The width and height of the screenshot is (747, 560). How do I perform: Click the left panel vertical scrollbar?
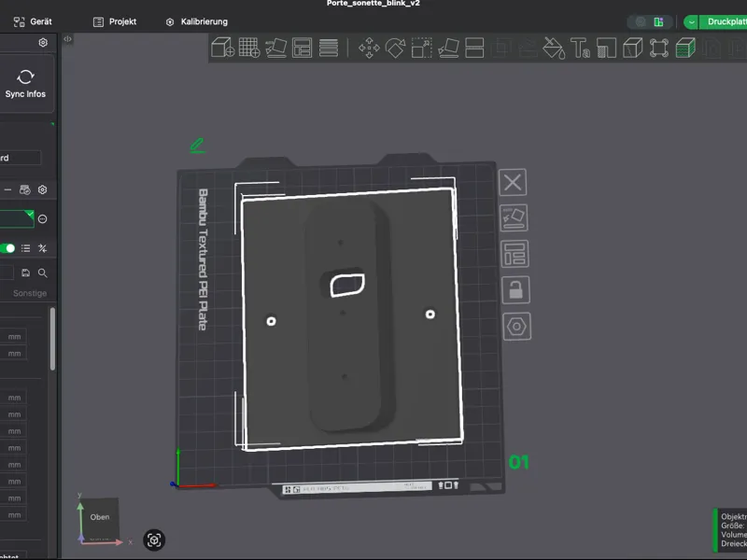(52, 339)
